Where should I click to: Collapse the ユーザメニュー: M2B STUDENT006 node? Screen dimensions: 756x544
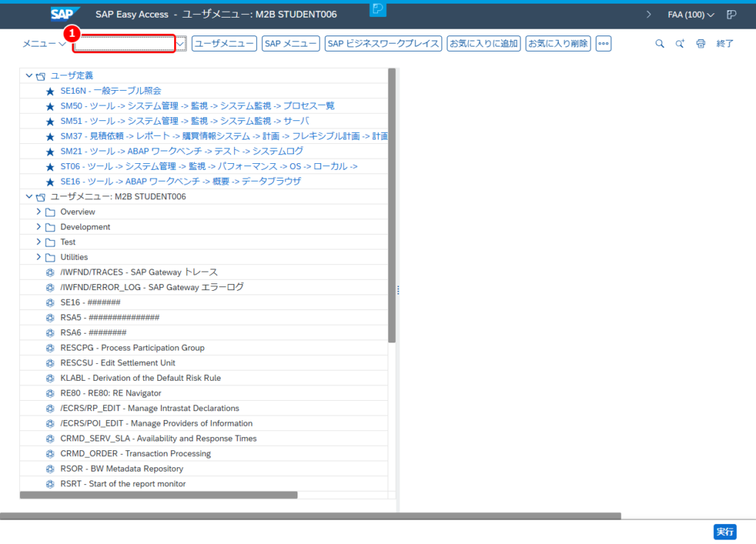[29, 196]
